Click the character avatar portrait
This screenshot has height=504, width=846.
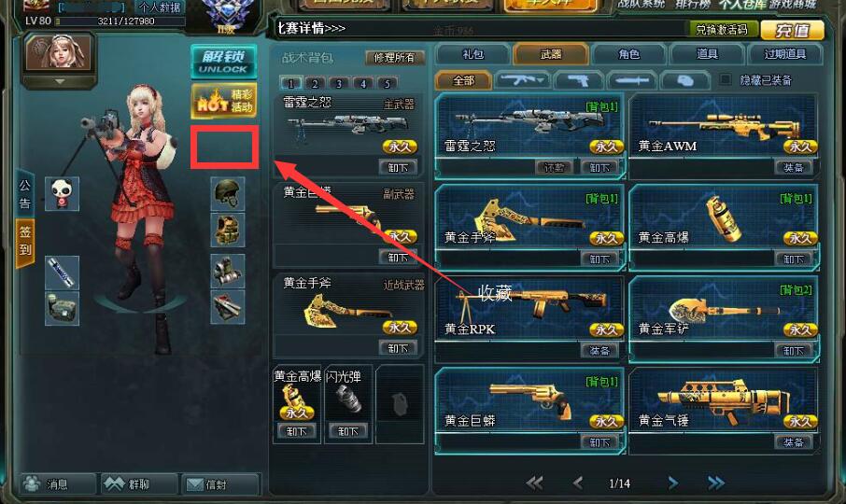point(60,53)
